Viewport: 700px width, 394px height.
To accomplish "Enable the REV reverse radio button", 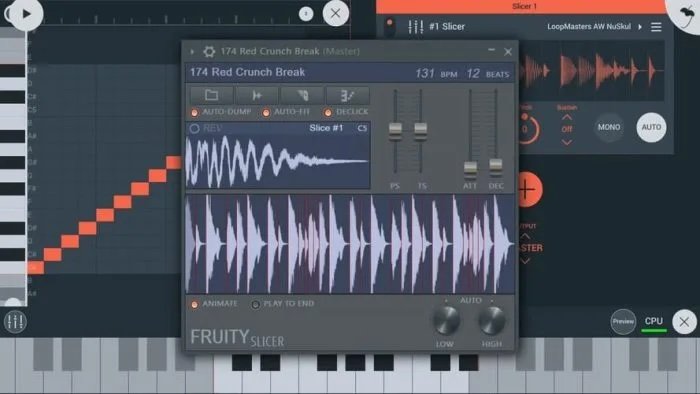I will coord(195,129).
